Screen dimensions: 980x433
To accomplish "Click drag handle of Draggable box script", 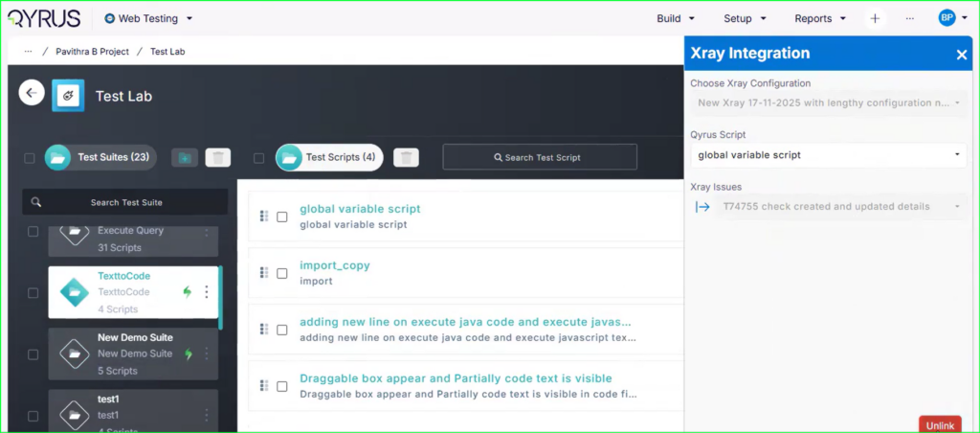I will click(x=264, y=385).
